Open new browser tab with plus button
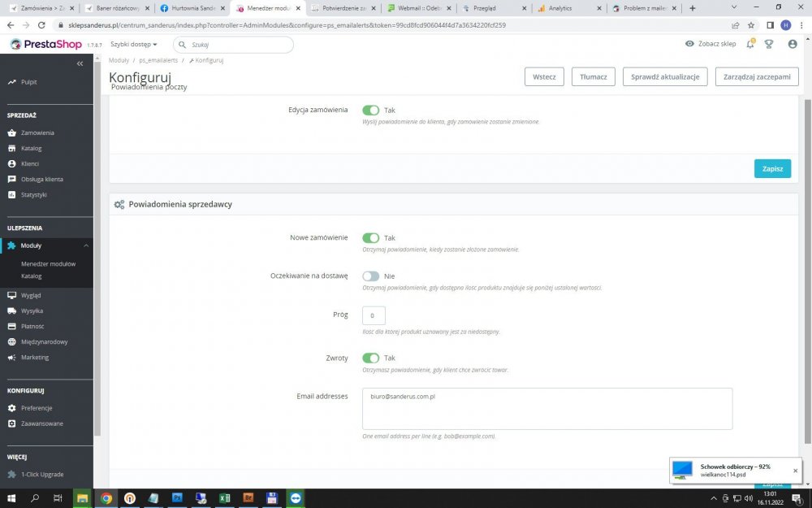 (x=693, y=8)
